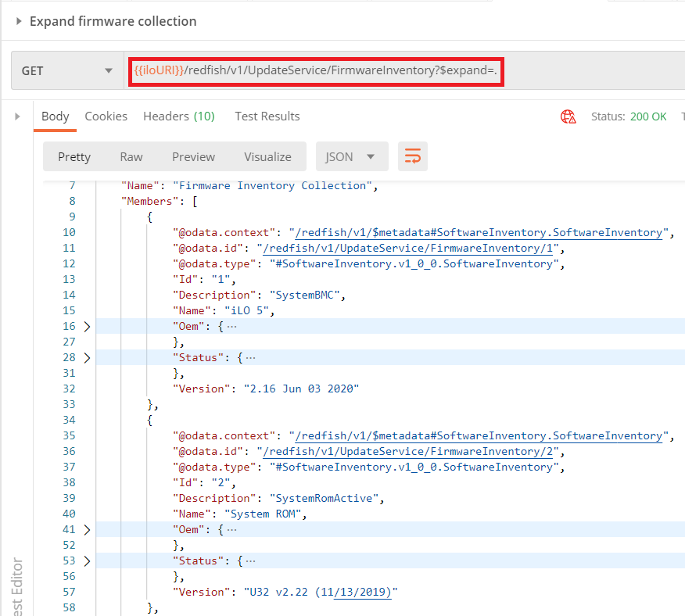The width and height of the screenshot is (685, 616).
Task: Click the network warning globe icon
Action: tap(568, 116)
